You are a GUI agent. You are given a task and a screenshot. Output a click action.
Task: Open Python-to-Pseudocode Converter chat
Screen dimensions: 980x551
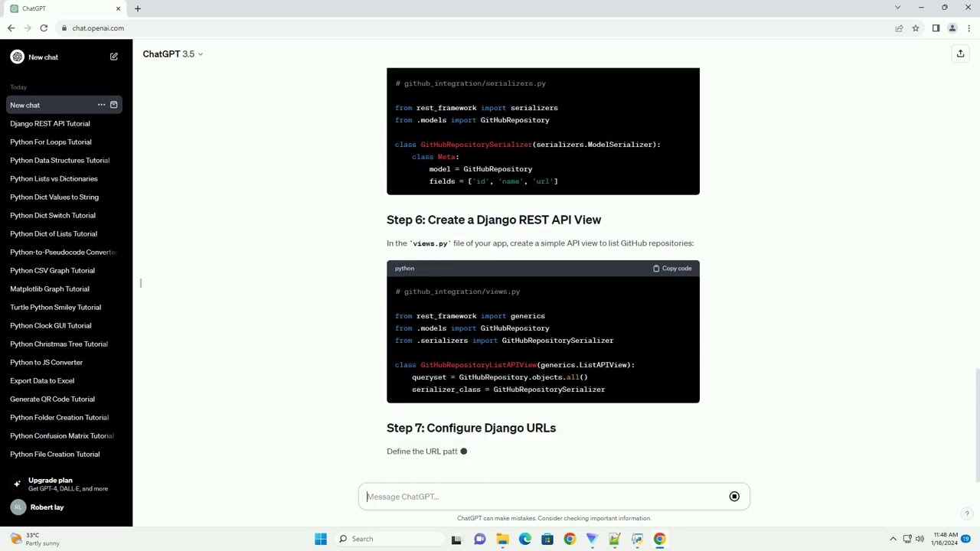[x=64, y=252]
